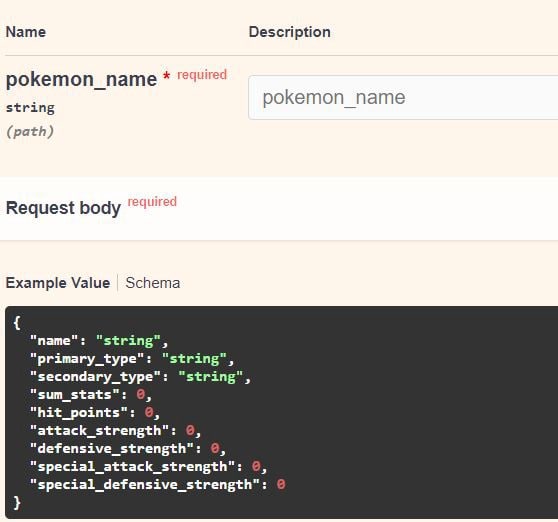
Task: Click the "name" key in example JSON
Action: coord(54,341)
